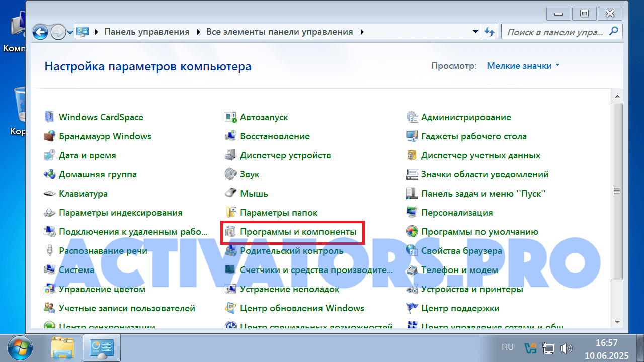Open Счетчики и средства производительности link
The width and height of the screenshot is (644, 362).
point(316,270)
